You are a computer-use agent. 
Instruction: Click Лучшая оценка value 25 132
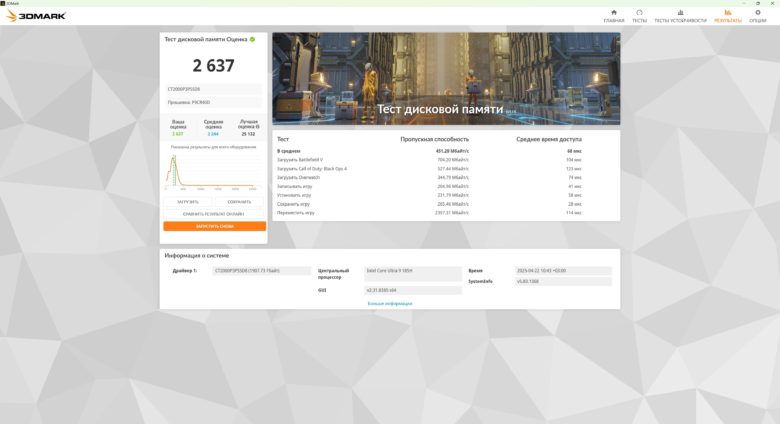click(x=248, y=134)
